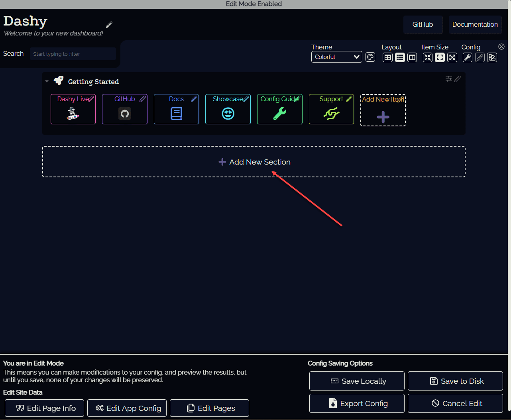Open Edit App Config
This screenshot has height=420, width=511.
[x=127, y=408]
